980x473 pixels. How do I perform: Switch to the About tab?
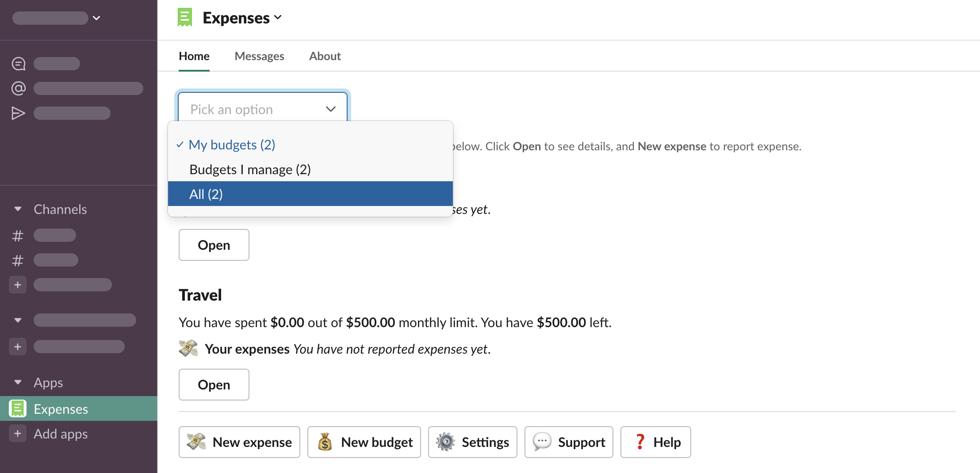coord(325,56)
